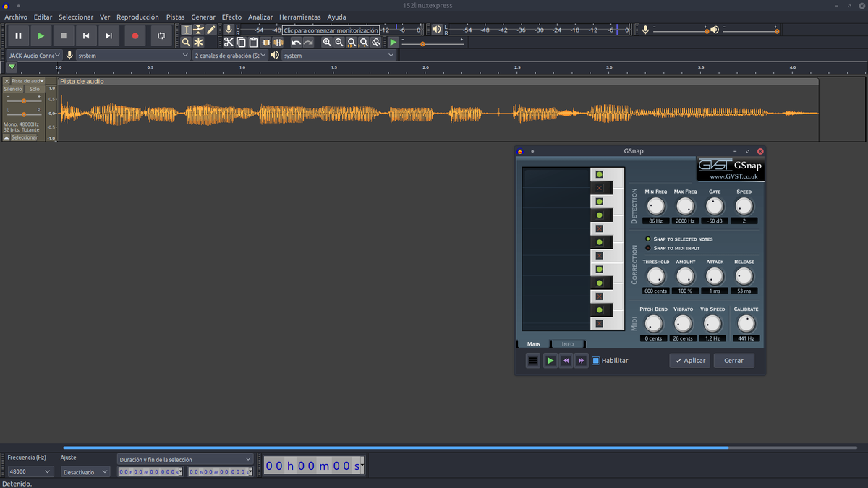Start playback with the green Play button

[x=41, y=35]
